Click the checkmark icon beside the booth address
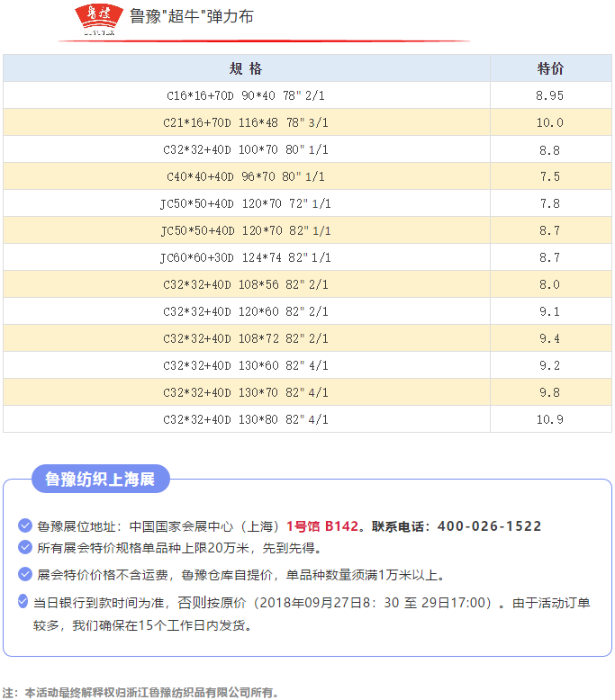 point(25,525)
